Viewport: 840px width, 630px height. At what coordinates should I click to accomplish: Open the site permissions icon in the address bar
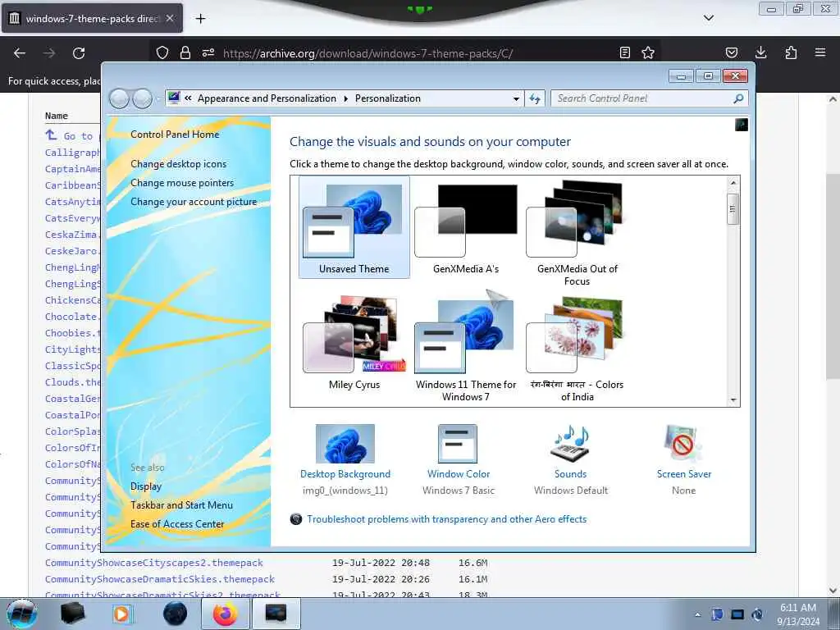tap(208, 52)
